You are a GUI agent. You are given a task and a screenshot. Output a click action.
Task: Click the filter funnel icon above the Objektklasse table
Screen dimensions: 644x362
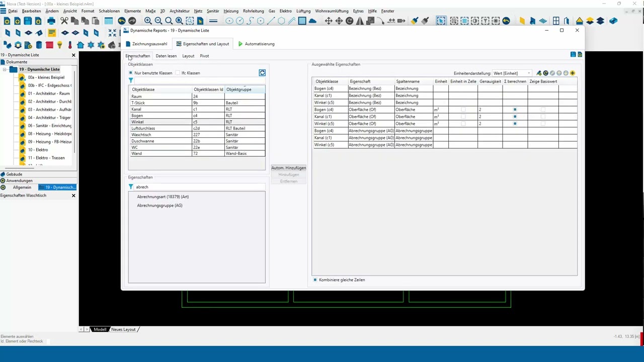pos(131,80)
